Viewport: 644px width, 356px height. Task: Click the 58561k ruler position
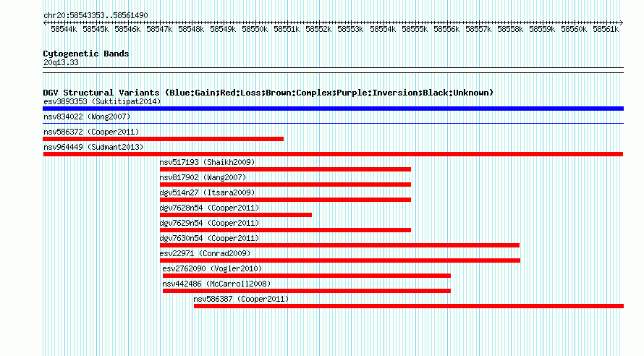pyautogui.click(x=606, y=29)
